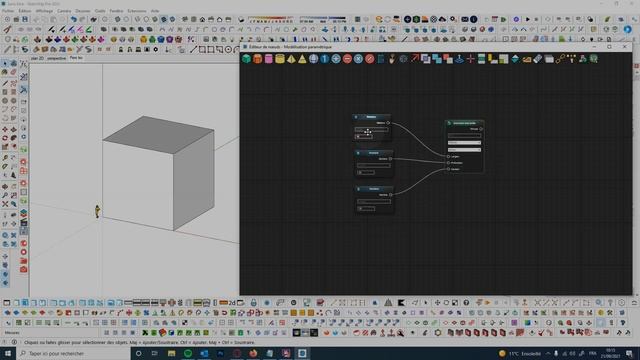This screenshot has height=360, width=640.
Task: Open second dropdown in the draw box node
Action: pyautogui.click(x=464, y=150)
